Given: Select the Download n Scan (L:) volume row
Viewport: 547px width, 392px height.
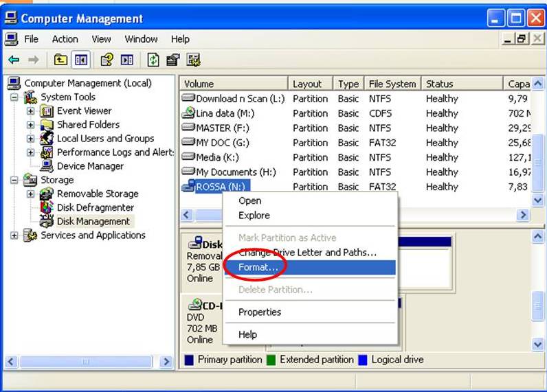Looking at the screenshot, I should [355, 99].
